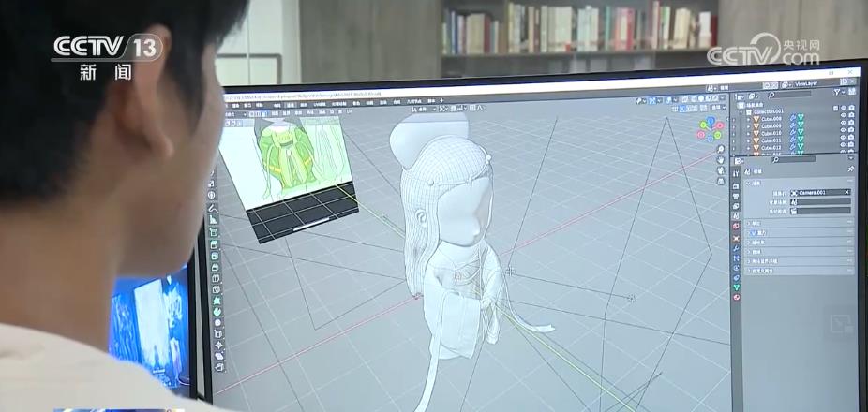Image resolution: width=868 pixels, height=412 pixels.
Task: Select the Measure tool in left toolbar
Action: [x=214, y=220]
